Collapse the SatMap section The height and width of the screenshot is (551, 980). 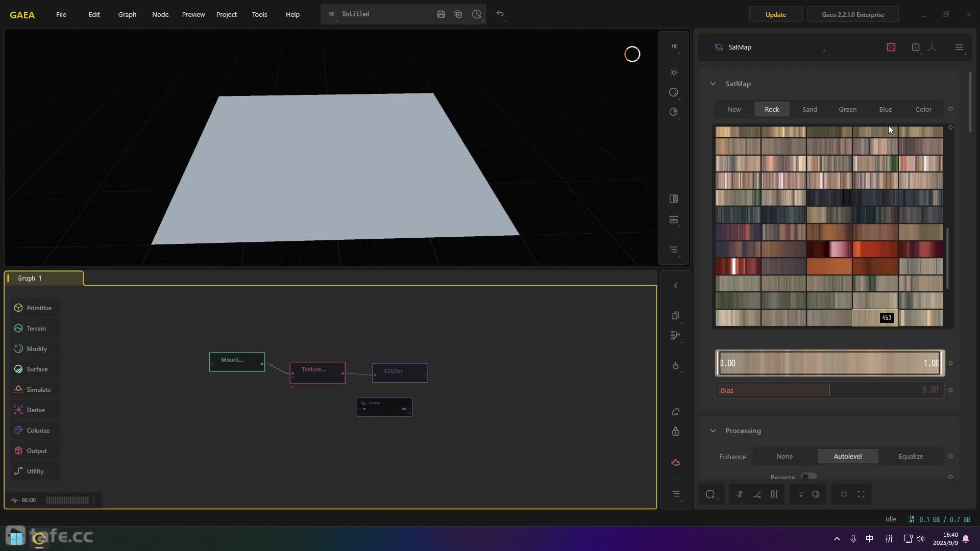click(713, 84)
